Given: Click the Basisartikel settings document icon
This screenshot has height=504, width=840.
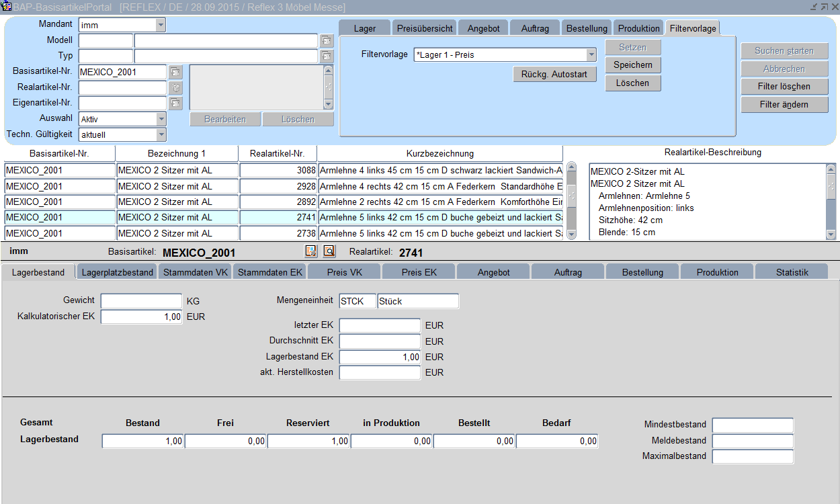Looking at the screenshot, I should pyautogui.click(x=310, y=251).
